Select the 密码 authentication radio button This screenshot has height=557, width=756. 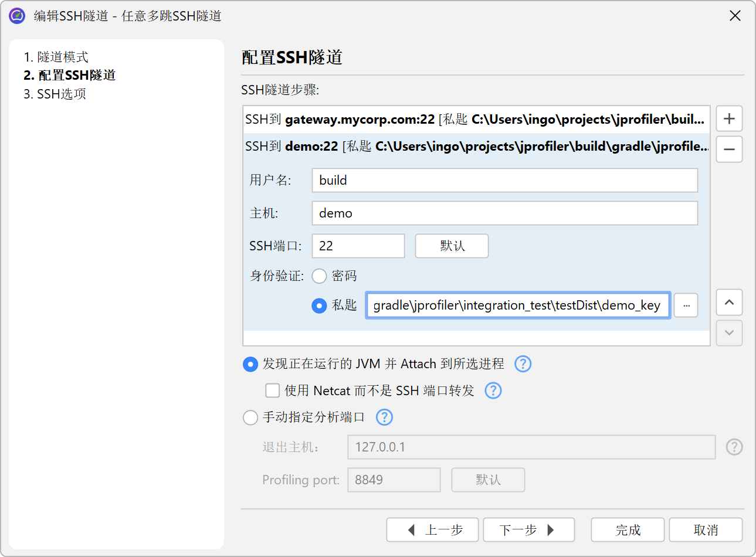point(319,276)
